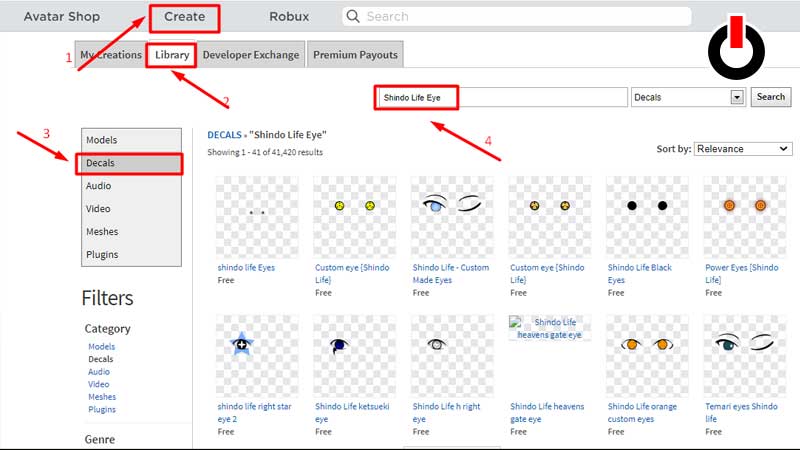This screenshot has height=450, width=800.
Task: Select Plugins in the library list
Action: click(x=131, y=255)
